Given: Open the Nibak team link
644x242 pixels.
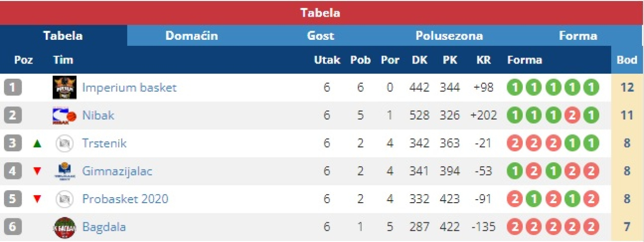Looking at the screenshot, I should (x=98, y=115).
